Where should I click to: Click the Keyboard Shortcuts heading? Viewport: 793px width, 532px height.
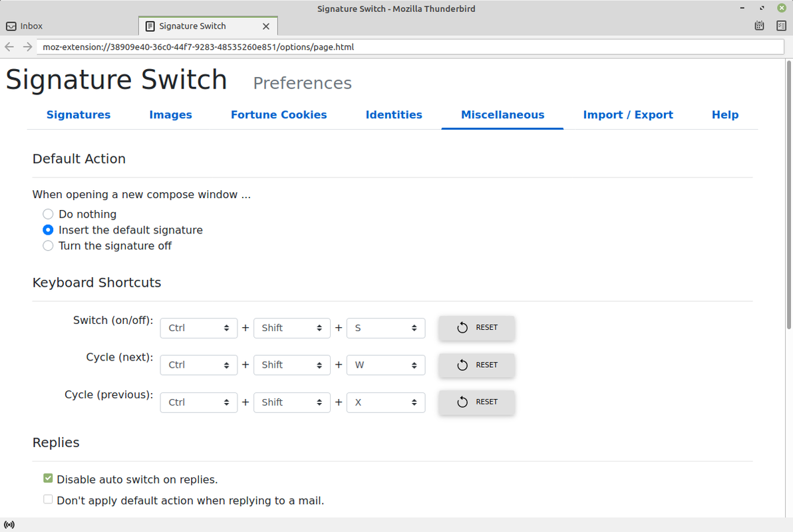point(96,282)
